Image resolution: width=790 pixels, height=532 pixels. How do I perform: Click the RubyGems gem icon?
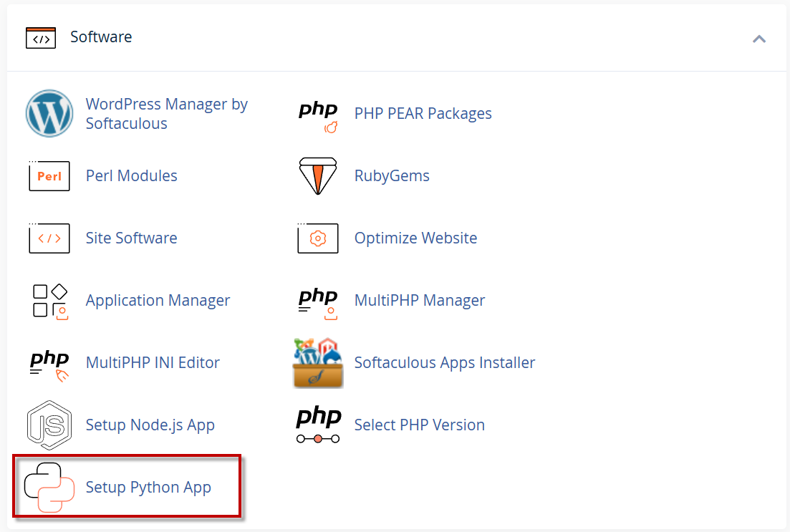coord(317,176)
